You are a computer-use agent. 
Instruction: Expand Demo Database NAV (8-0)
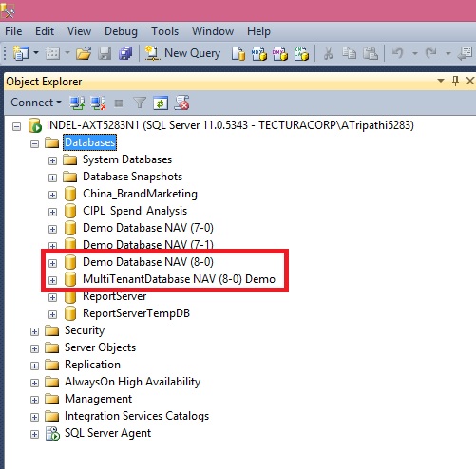[52, 264]
